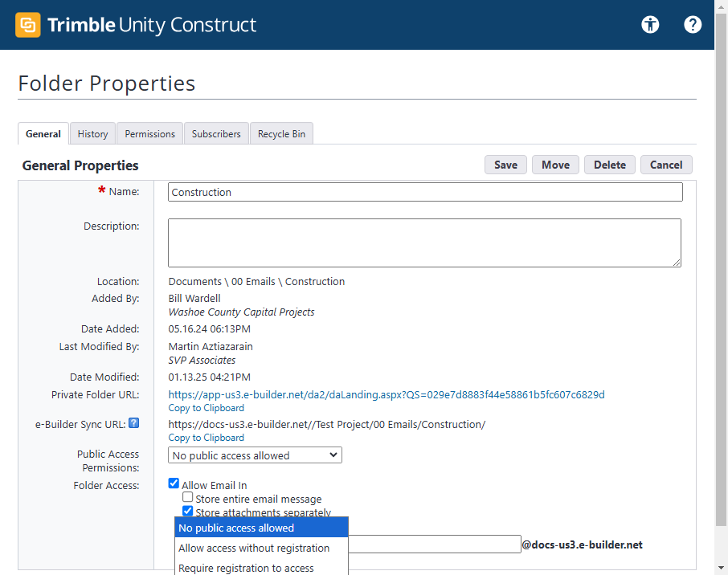Click the @docs-us3.e-builder.net domain text

tap(583, 544)
